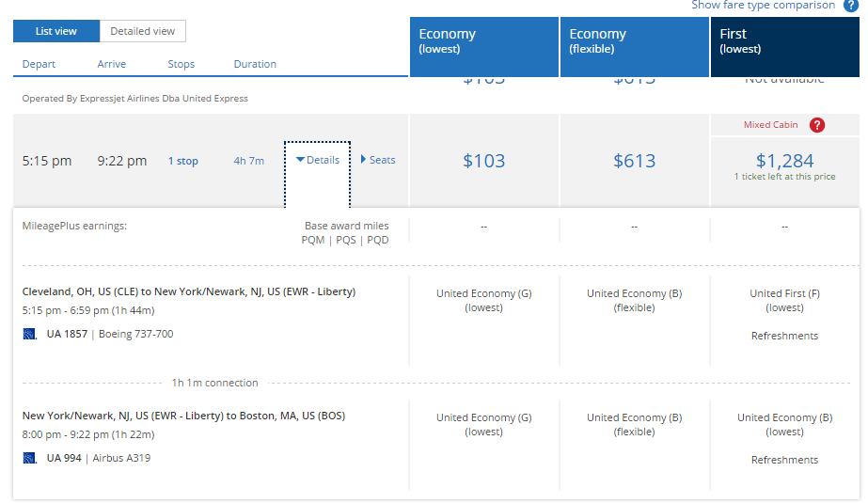868x503 pixels.
Task: Click the Economy (lowest) column header
Action: pyautogui.click(x=484, y=46)
